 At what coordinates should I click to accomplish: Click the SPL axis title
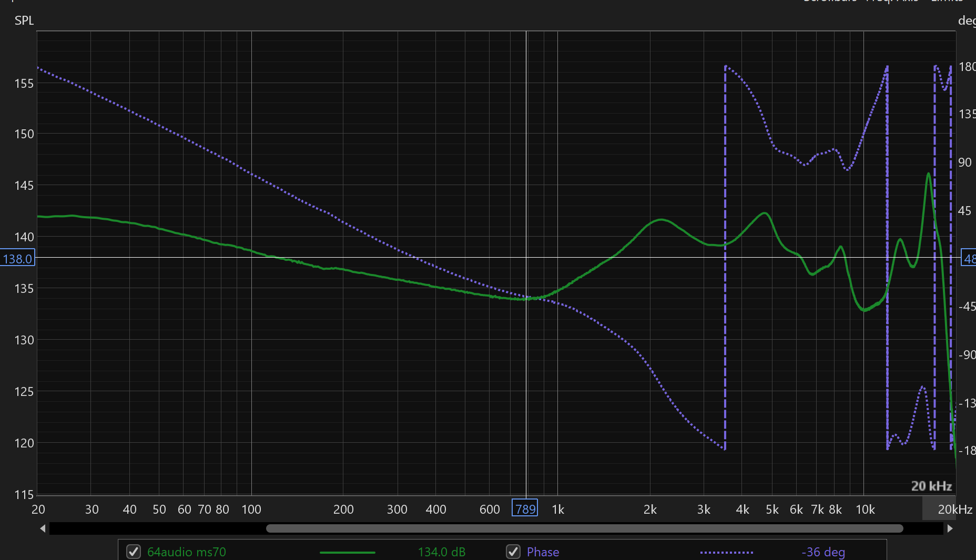(x=24, y=21)
